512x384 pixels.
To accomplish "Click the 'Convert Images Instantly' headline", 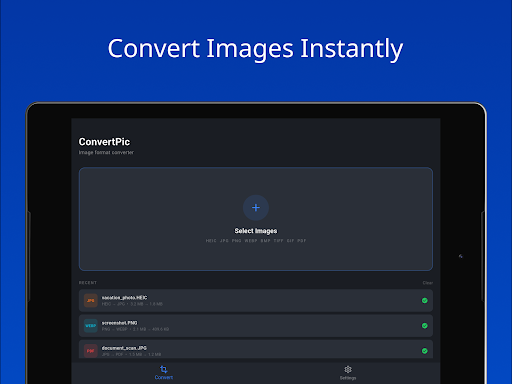I will (255, 49).
